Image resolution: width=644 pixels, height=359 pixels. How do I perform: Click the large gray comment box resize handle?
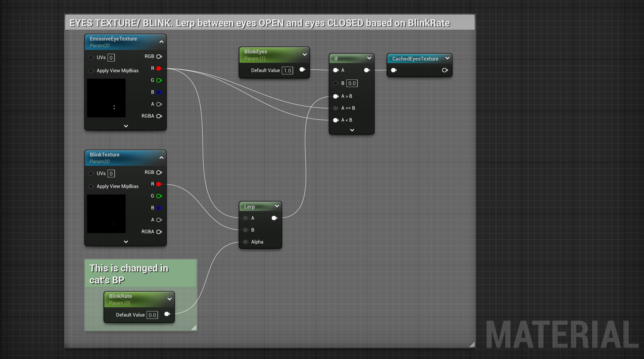coord(472,345)
